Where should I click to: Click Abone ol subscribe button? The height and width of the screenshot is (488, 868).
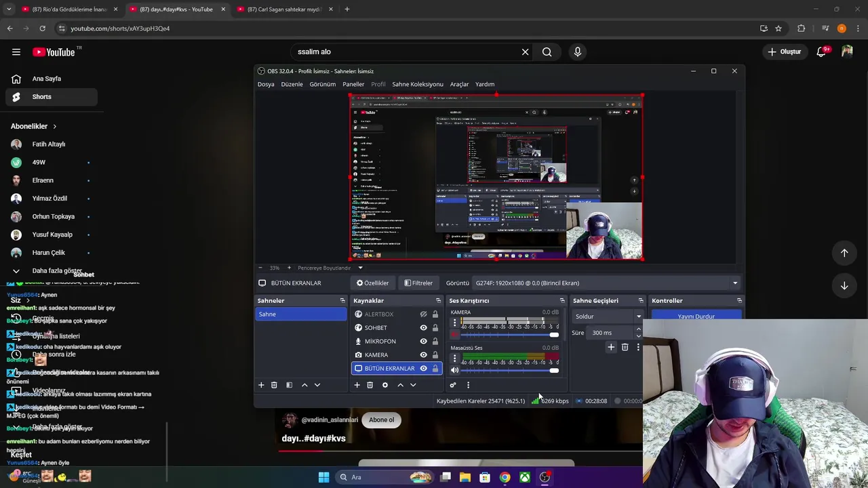(381, 420)
